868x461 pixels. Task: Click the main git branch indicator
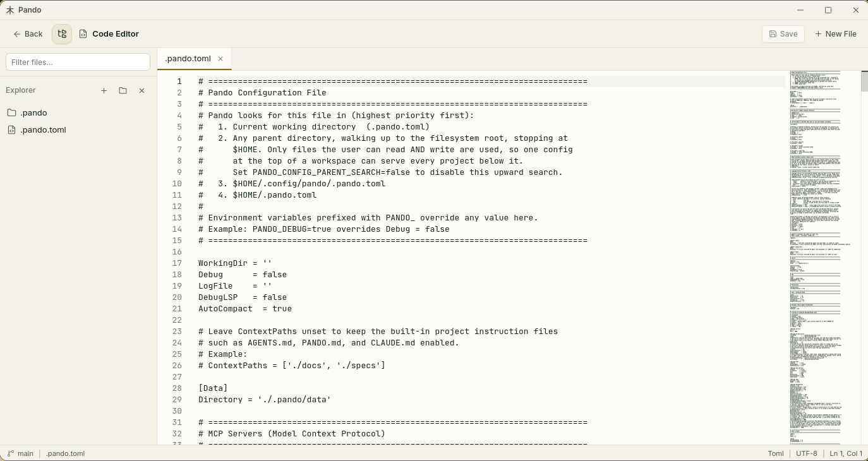point(20,453)
